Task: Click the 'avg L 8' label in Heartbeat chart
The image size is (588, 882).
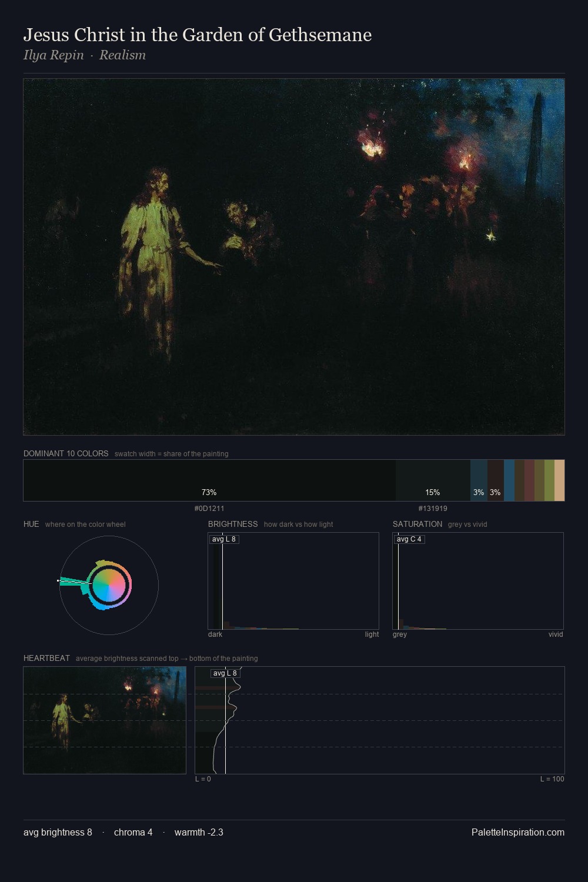Action: point(225,673)
